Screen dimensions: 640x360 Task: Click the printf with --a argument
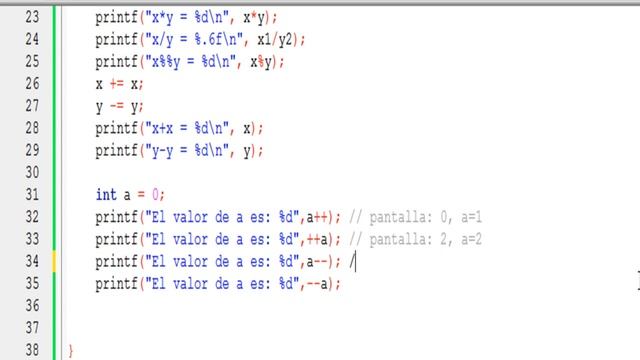coord(218,284)
